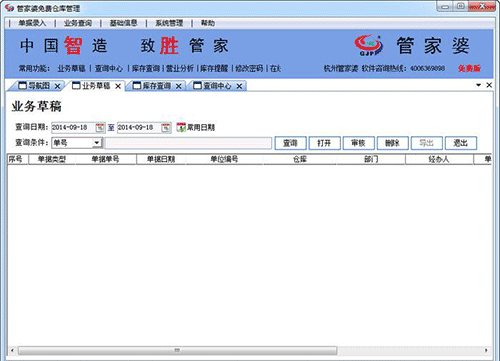
Task: Click the 单据日期 column header
Action: click(x=161, y=159)
